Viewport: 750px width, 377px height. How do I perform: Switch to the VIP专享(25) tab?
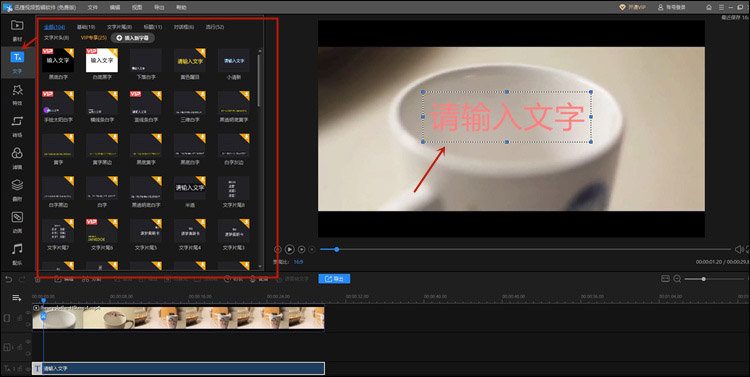pos(93,38)
